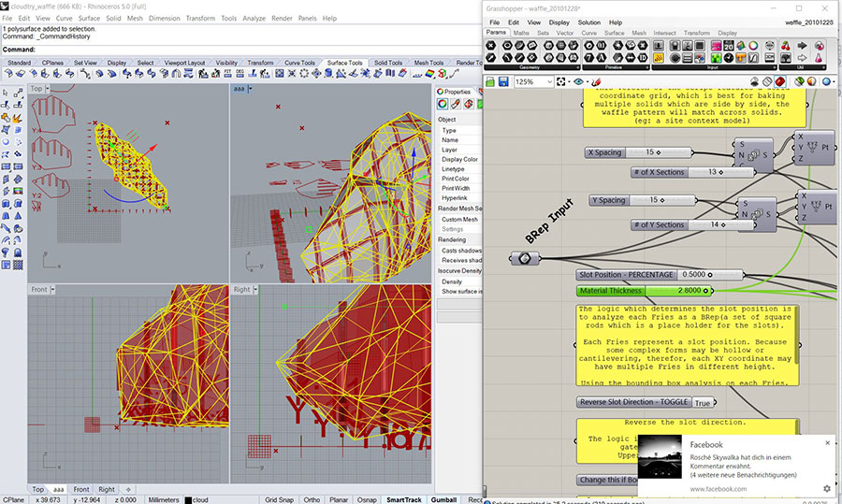
Task: Select red shaded preview mode icon
Action: coord(780,81)
